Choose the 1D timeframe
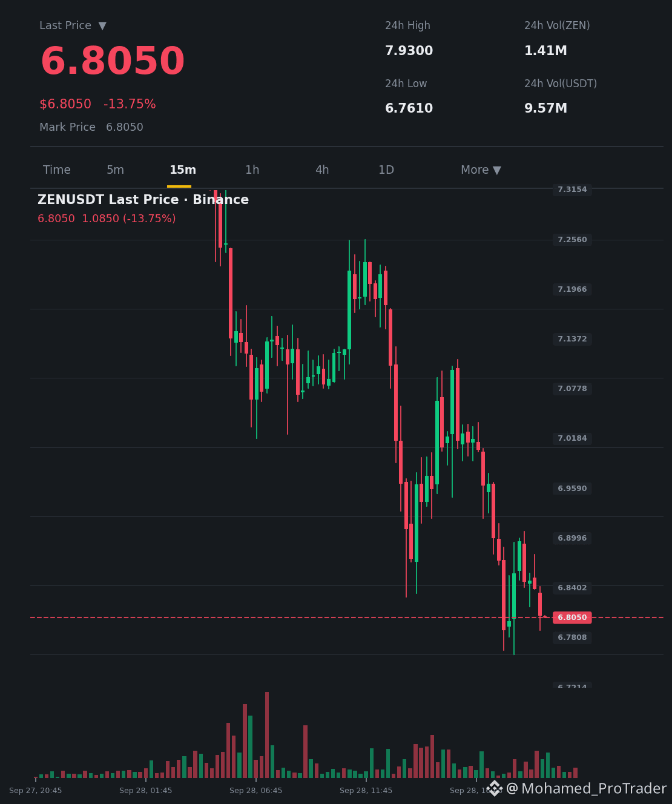672x804 pixels. (x=386, y=170)
